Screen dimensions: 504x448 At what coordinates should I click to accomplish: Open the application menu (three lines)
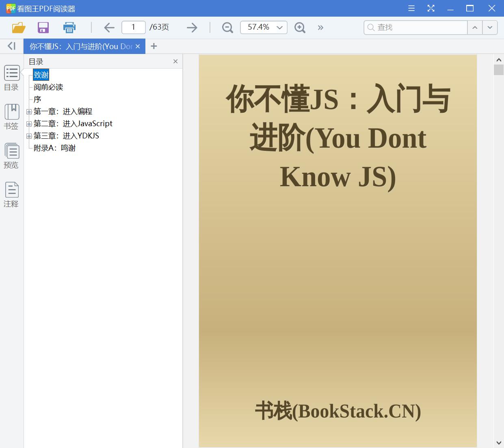coord(411,8)
